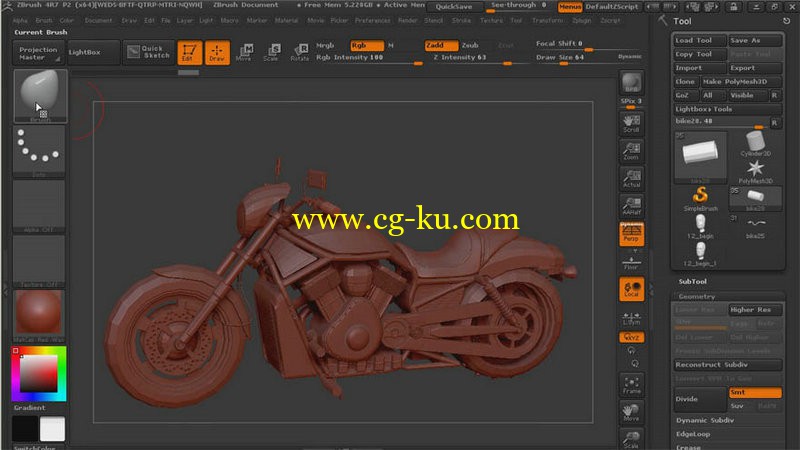Open the Render menu
800x450 pixels.
point(407,21)
